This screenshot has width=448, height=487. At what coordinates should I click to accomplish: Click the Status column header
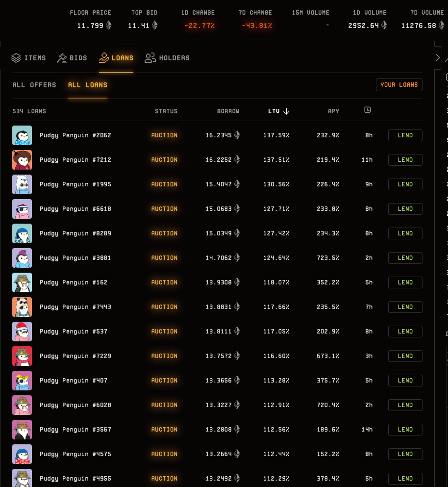166,111
